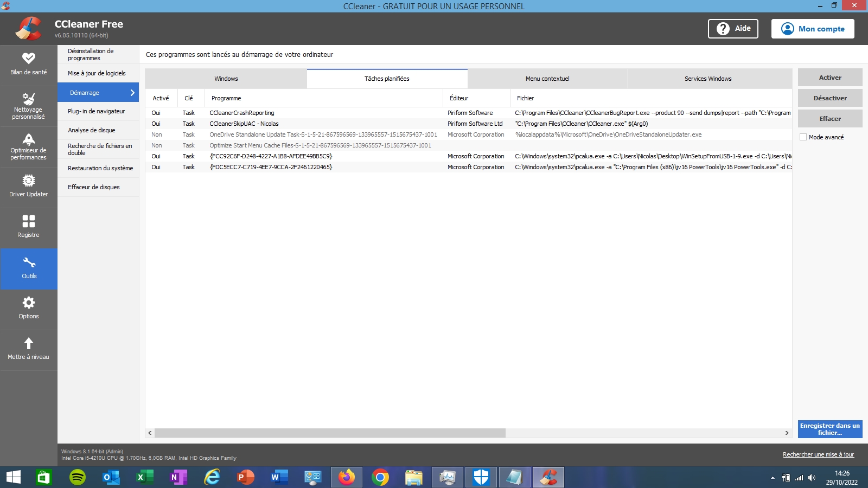Click the Désactiver button
Screen dimensions: 868x488
coord(830,98)
